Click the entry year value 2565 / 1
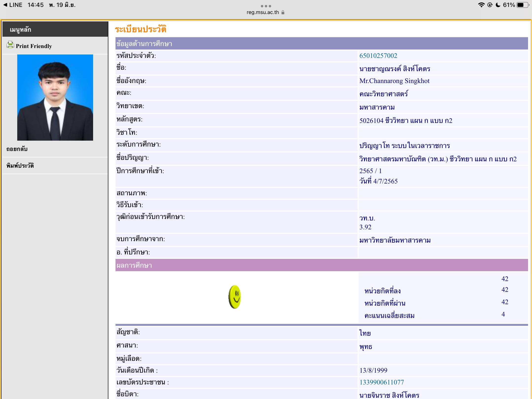Viewport: 532px width, 399px height. point(370,171)
